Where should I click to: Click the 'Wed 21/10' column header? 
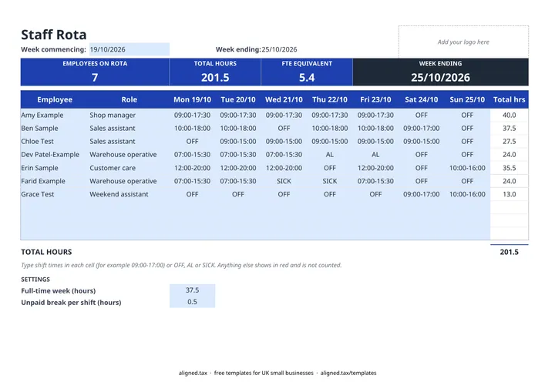(x=284, y=100)
